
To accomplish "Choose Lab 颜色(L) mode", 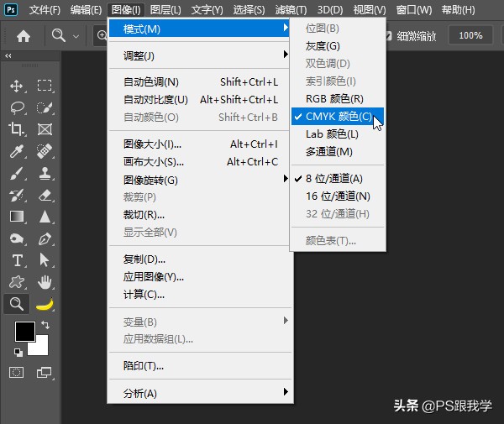I will (x=338, y=134).
